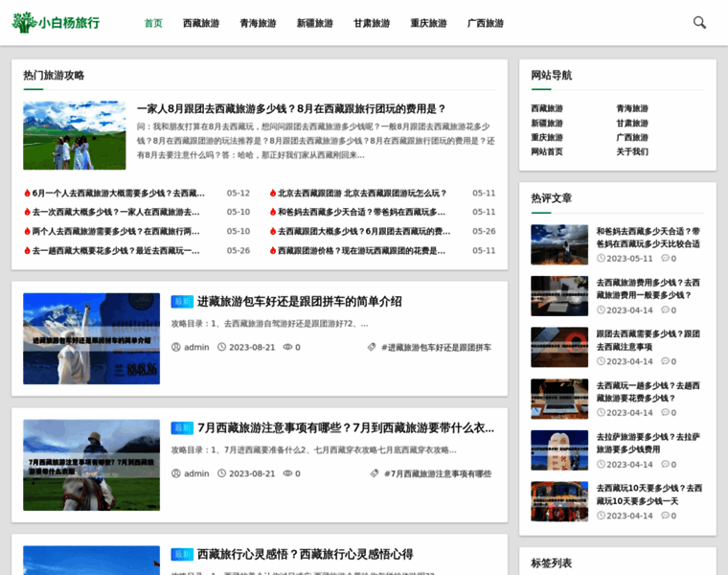Viewport: 728px width, 575px height.
Task: Open 网站首页 in sidebar navigation
Action: [x=546, y=151]
